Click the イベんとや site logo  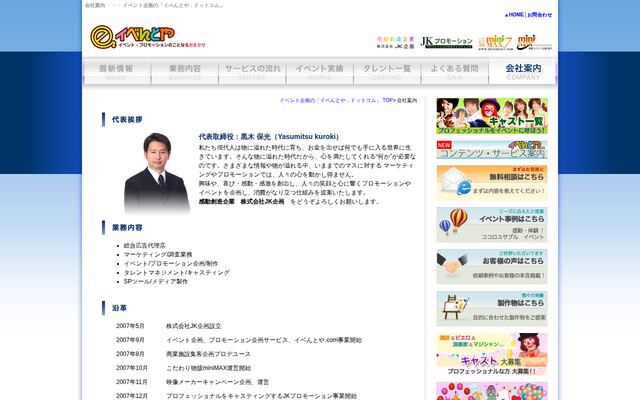[148, 37]
